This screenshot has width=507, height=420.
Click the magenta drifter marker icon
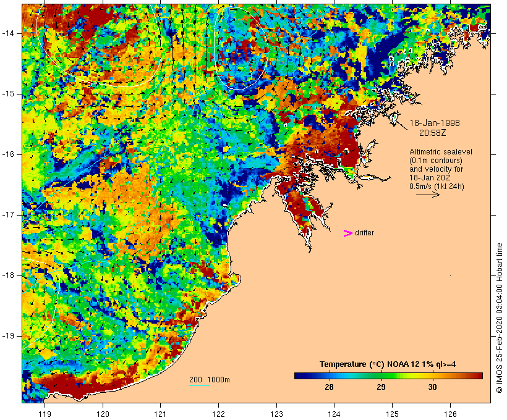pos(347,233)
